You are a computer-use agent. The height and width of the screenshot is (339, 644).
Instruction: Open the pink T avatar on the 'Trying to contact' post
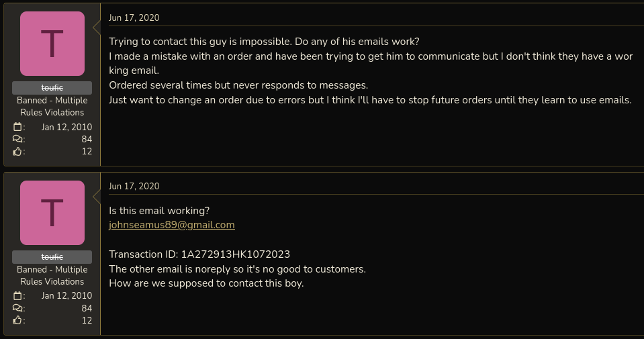tap(52, 44)
